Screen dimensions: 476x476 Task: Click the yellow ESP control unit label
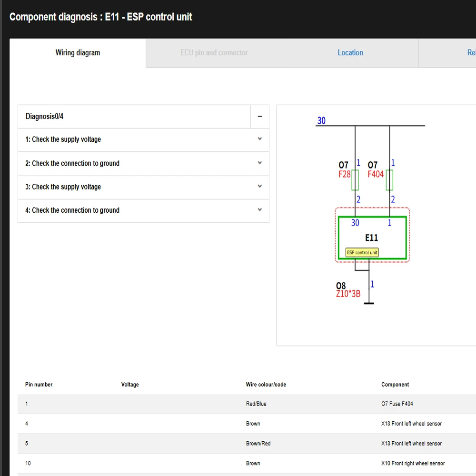[x=362, y=253]
